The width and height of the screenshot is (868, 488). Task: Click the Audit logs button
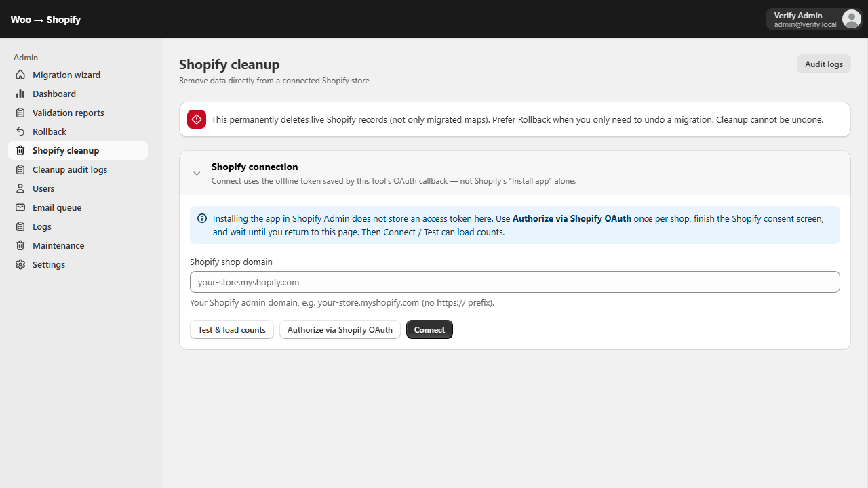[x=824, y=64]
